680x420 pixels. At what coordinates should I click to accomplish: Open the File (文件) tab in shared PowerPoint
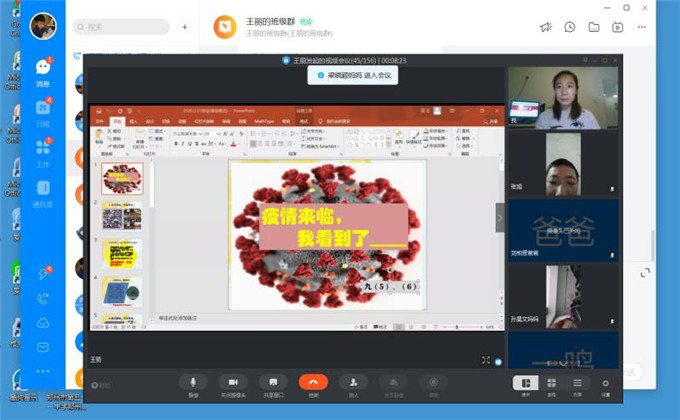(x=100, y=121)
